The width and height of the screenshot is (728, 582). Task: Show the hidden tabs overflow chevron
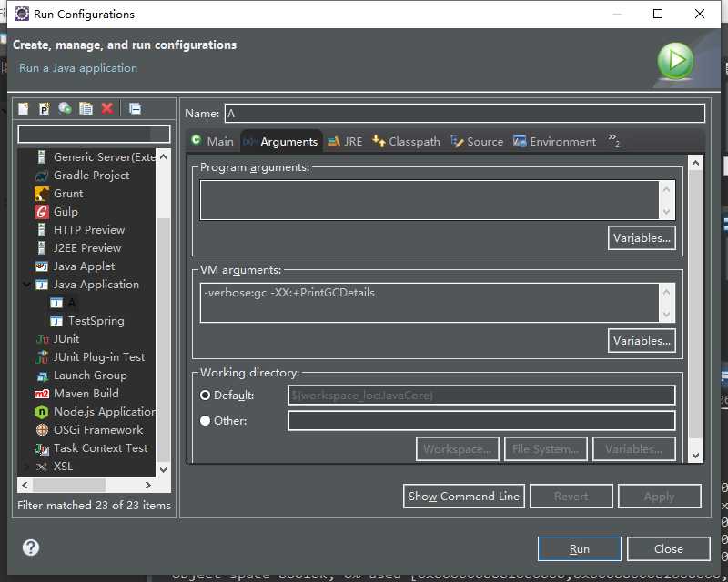[613, 140]
